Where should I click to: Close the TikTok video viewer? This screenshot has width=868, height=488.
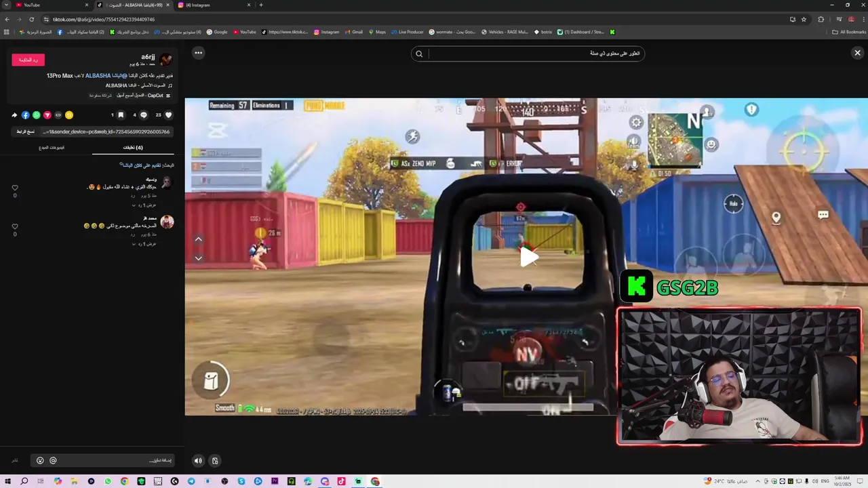pyautogui.click(x=857, y=53)
